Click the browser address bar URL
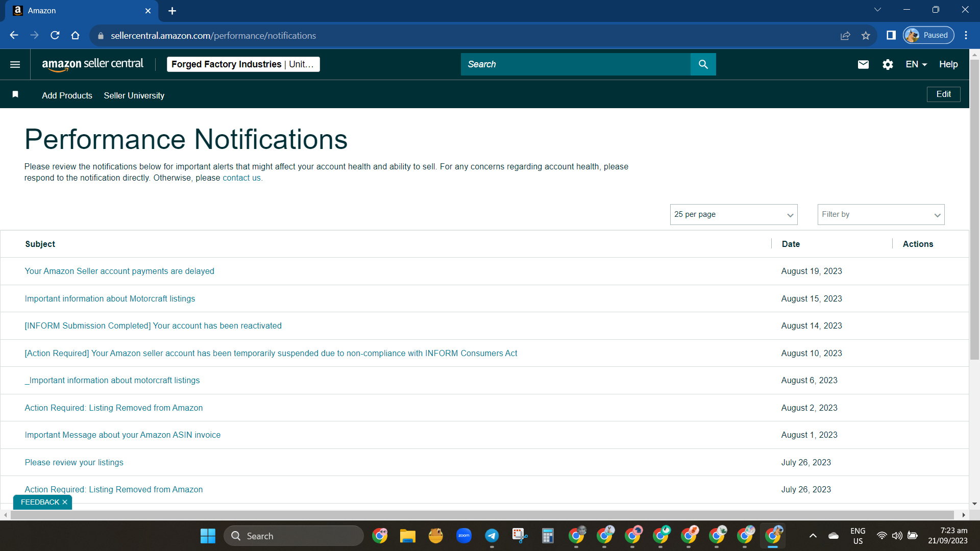 coord(213,36)
